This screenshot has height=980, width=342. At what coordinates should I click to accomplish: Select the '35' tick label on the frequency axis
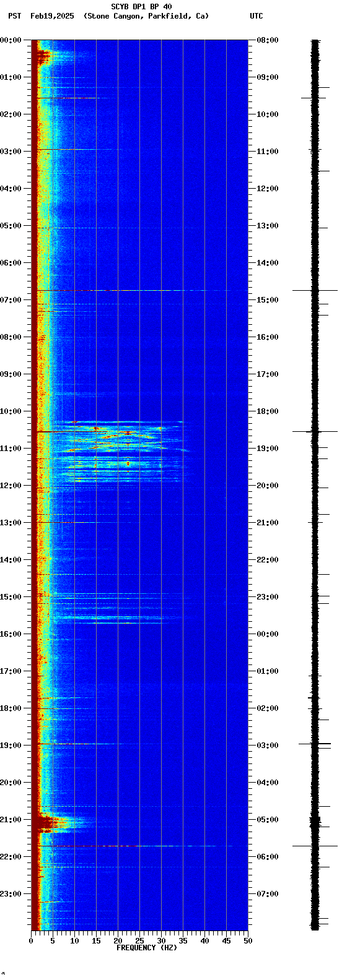[183, 941]
